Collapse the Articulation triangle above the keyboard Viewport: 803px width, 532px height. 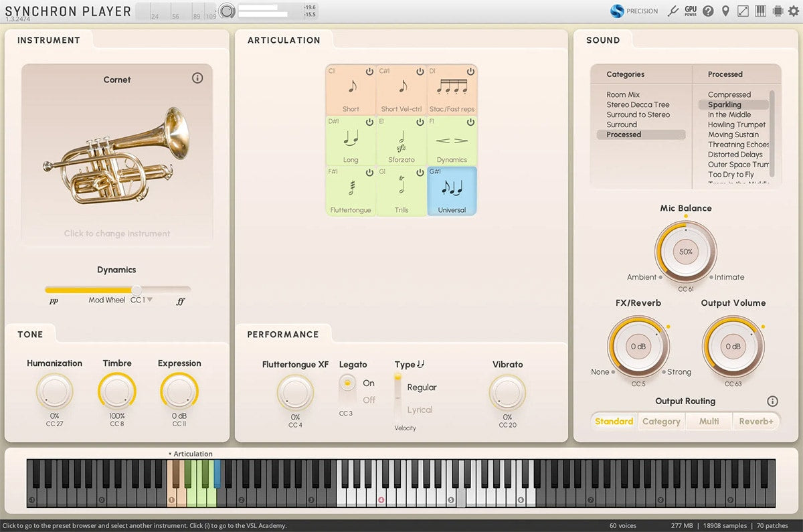170,454
